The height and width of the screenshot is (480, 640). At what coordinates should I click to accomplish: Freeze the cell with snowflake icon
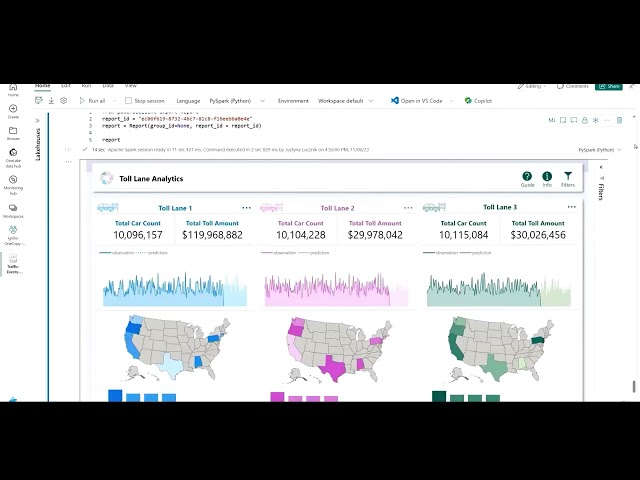click(596, 120)
